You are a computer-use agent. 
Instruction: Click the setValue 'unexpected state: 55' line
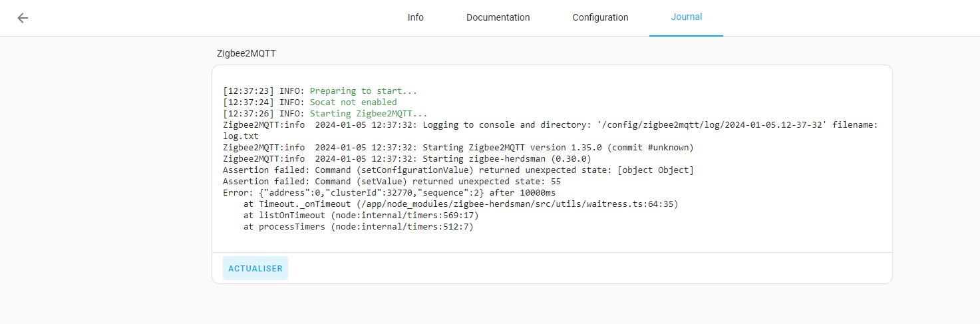pyautogui.click(x=391, y=182)
